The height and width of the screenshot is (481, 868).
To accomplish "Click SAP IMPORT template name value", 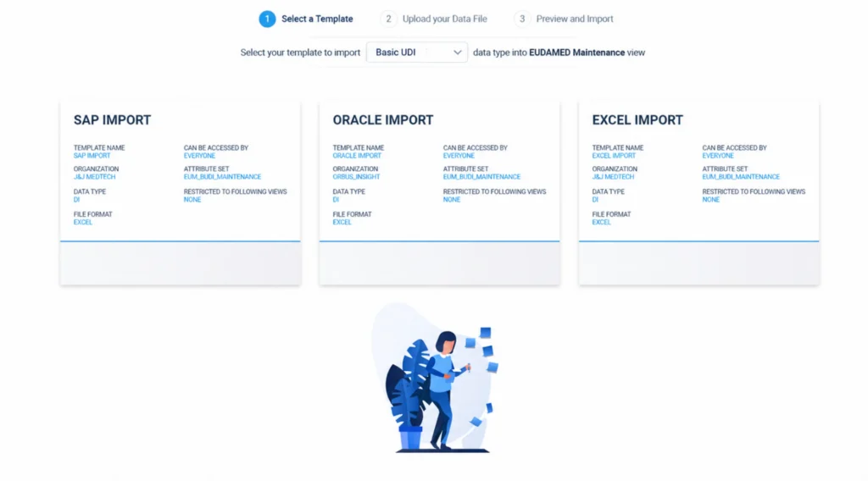I will (92, 156).
